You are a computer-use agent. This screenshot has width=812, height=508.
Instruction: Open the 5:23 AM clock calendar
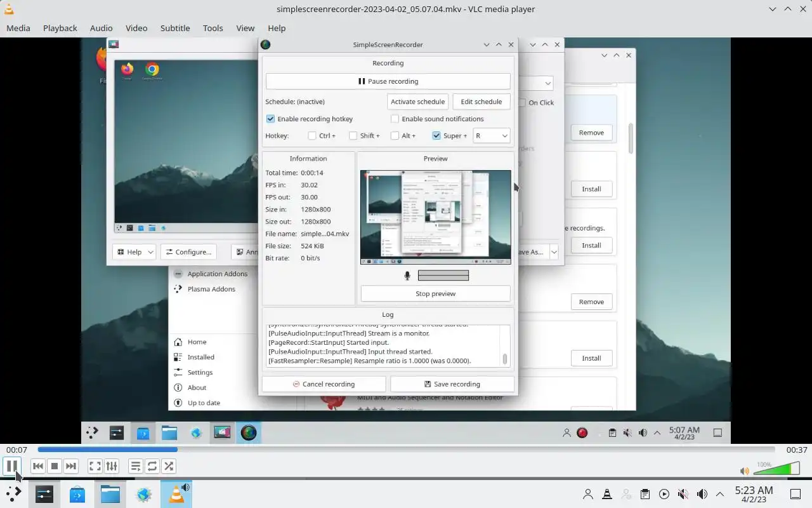754,494
